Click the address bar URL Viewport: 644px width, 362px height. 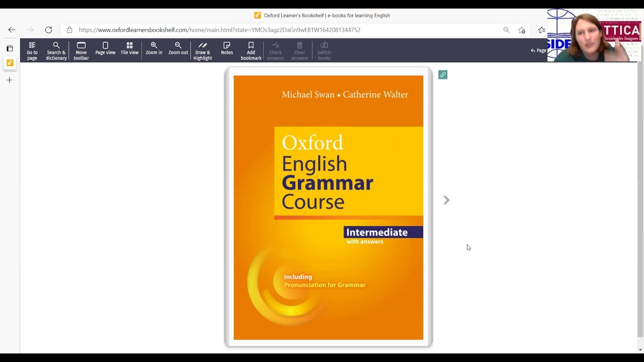[x=219, y=30]
